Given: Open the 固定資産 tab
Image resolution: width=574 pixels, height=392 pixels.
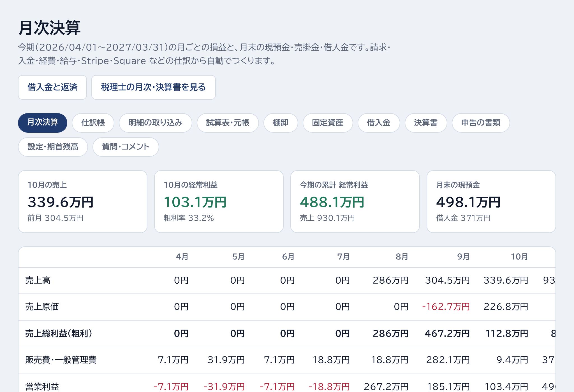Looking at the screenshot, I should [x=328, y=123].
